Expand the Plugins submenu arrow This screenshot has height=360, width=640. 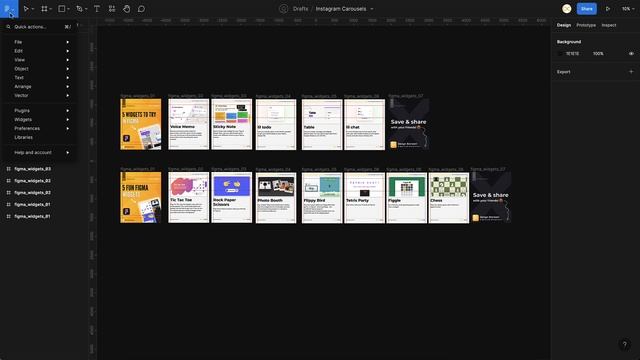(x=68, y=111)
